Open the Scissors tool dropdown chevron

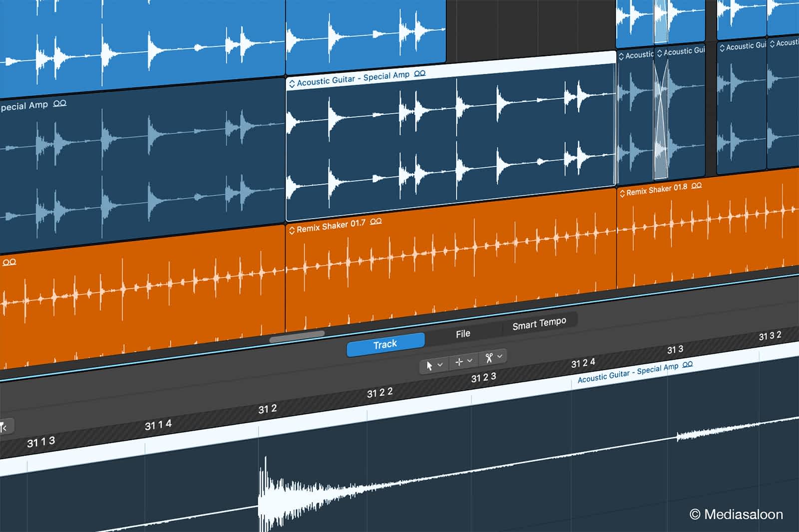point(500,356)
